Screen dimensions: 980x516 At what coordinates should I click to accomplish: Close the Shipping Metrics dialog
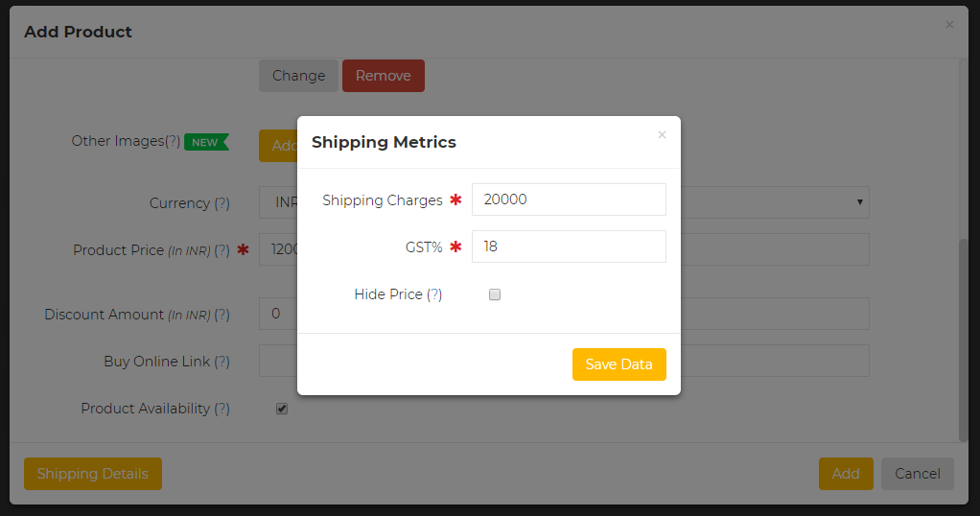(x=662, y=135)
